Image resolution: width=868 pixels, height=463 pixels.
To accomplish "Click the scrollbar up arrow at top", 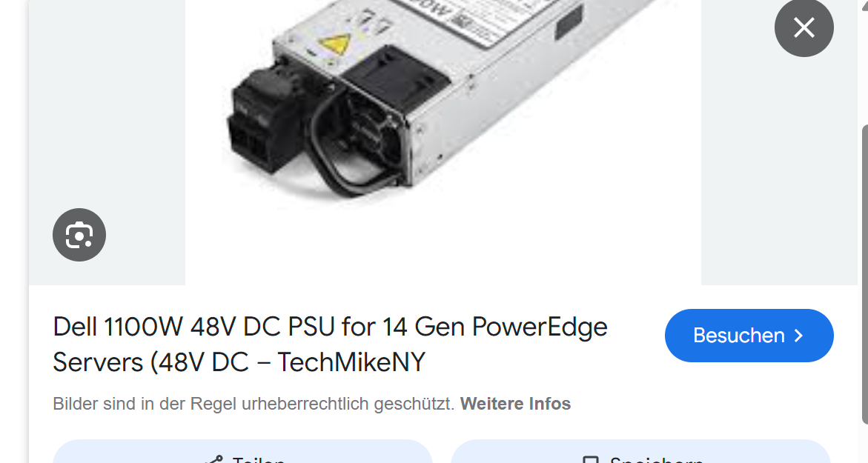I will [864, 3].
